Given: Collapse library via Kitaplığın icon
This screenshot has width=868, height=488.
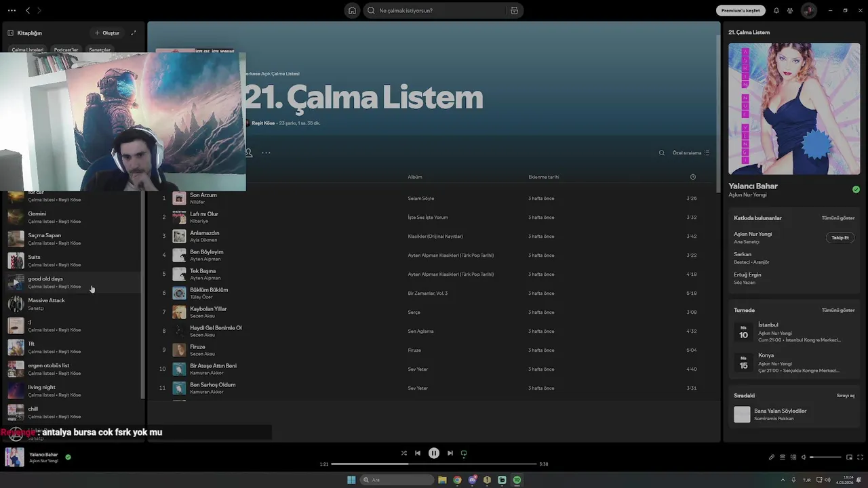Looking at the screenshot, I should [x=10, y=33].
